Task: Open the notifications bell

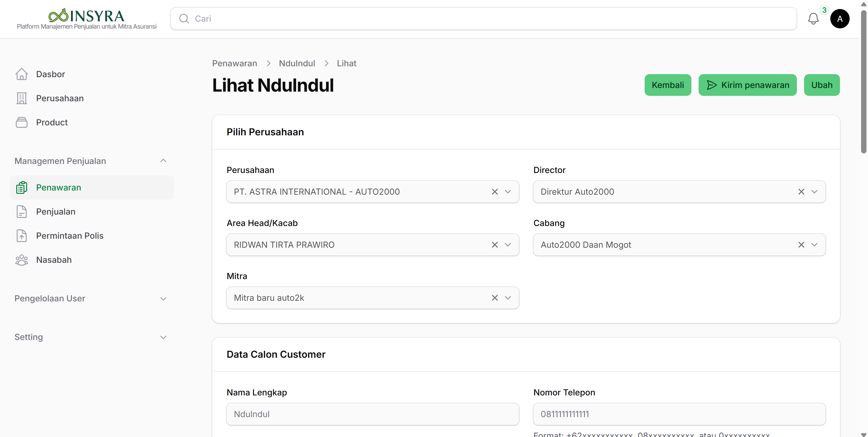Action: click(x=813, y=19)
